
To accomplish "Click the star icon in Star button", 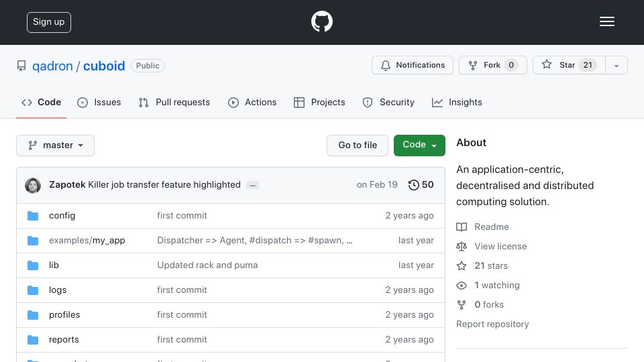I will coord(546,64).
